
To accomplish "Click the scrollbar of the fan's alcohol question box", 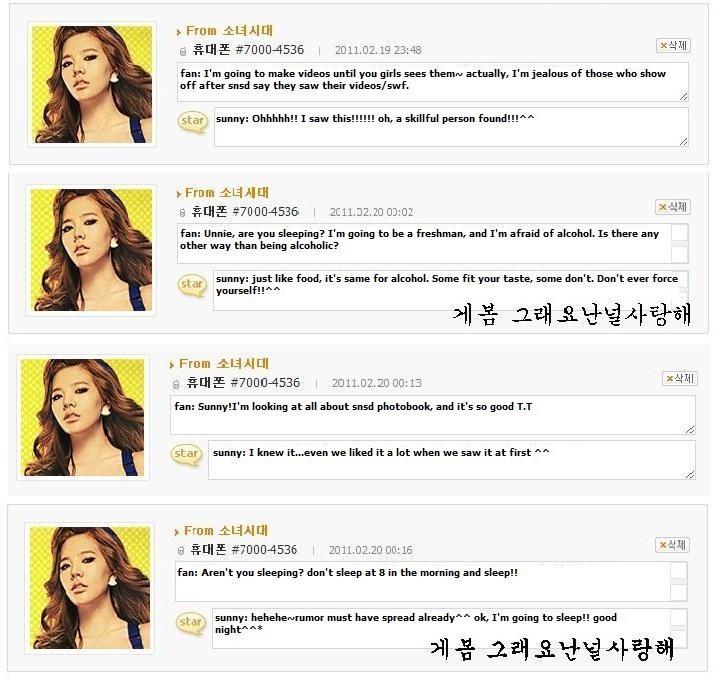I will click(680, 244).
